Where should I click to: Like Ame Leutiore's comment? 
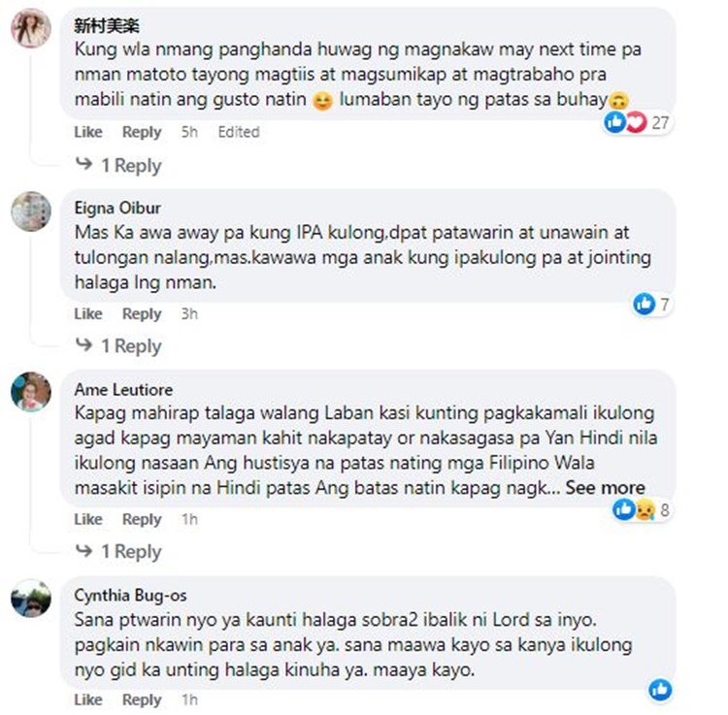click(x=88, y=519)
